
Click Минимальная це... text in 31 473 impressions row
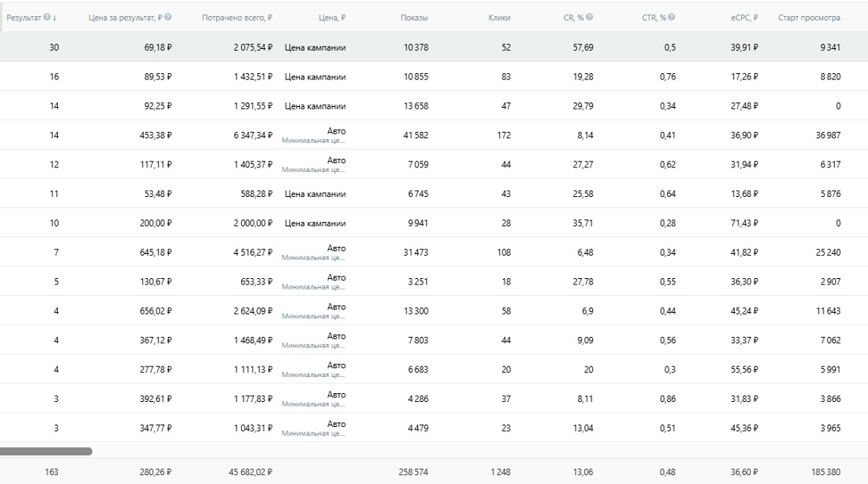(313, 257)
